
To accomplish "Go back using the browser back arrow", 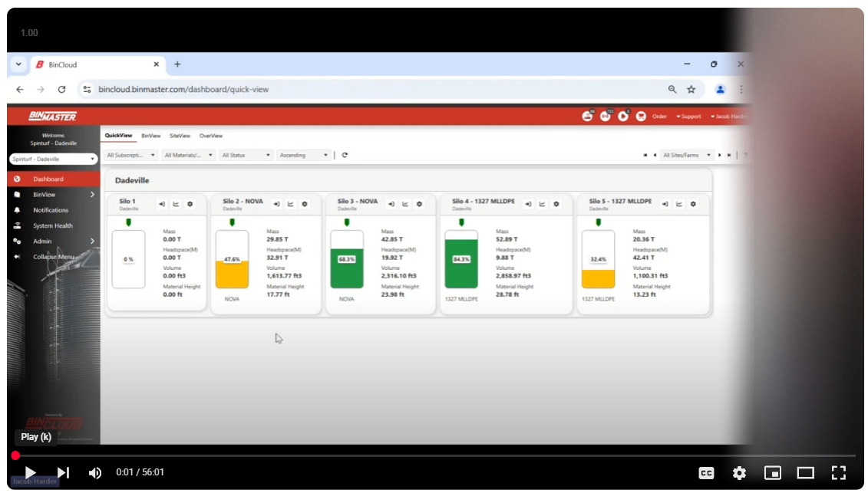I will 20,90.
